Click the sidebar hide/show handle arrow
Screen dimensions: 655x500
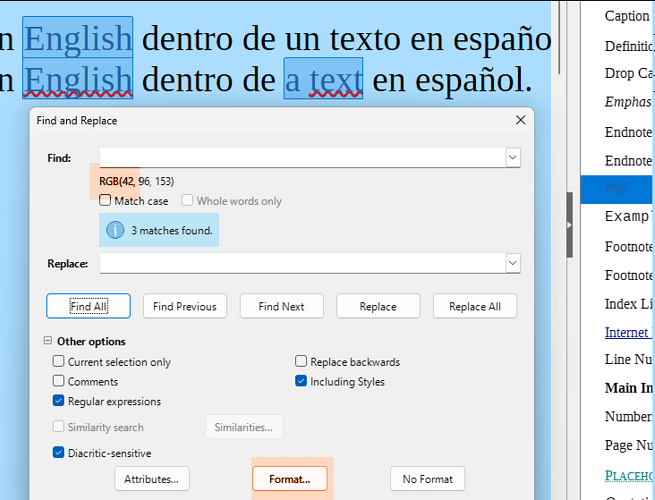[x=569, y=225]
